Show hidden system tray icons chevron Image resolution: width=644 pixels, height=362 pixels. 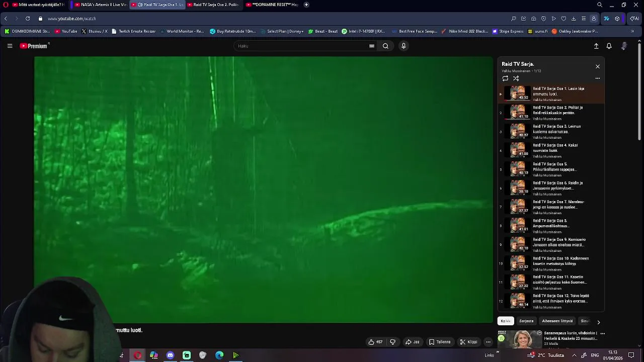point(574,355)
